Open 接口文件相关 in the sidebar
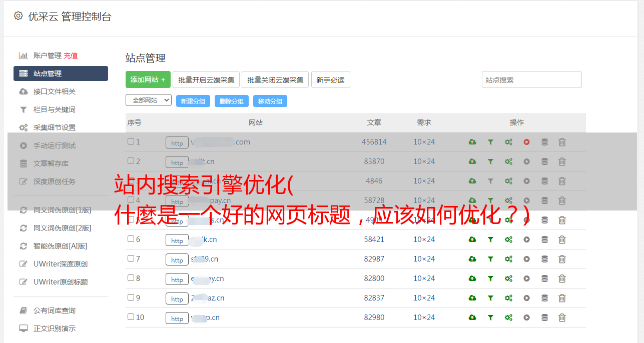The width and height of the screenshot is (644, 343). pyautogui.click(x=55, y=91)
